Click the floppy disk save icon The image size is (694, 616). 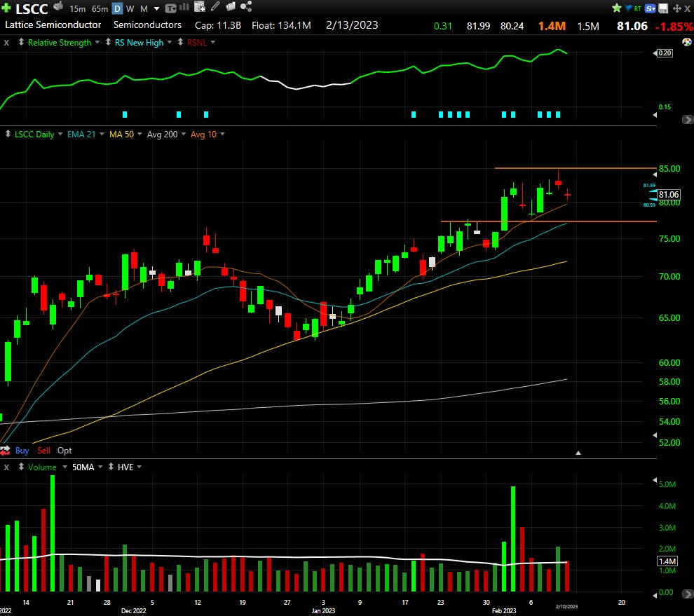tap(663, 8)
